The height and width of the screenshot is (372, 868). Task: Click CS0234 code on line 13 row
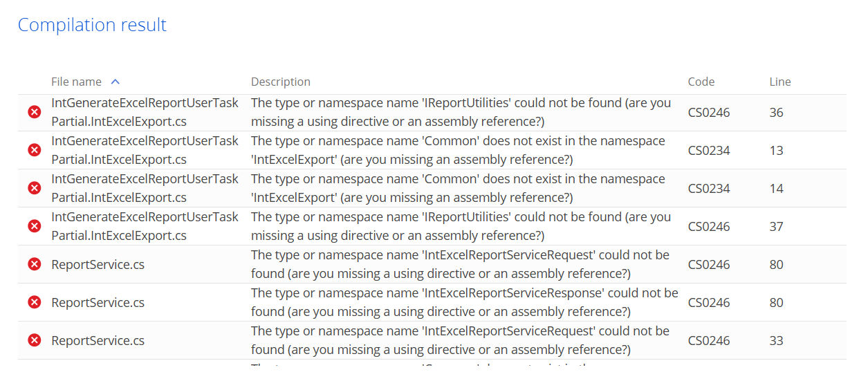tap(709, 150)
